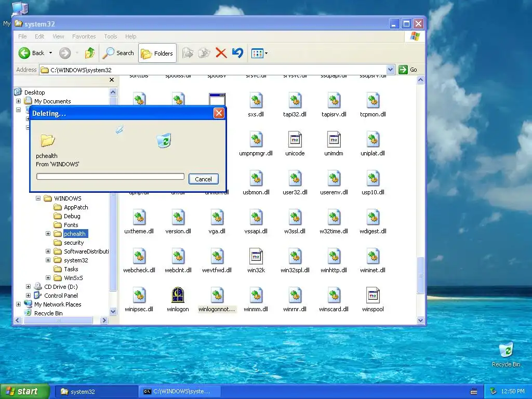532x399 pixels.
Task: Expand the system32 folder tree node
Action: click(48, 260)
